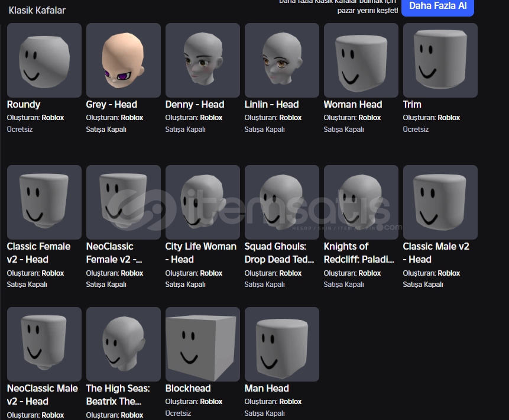Image resolution: width=509 pixels, height=420 pixels.
Task: Click the Roundy item name link
Action: point(24,104)
